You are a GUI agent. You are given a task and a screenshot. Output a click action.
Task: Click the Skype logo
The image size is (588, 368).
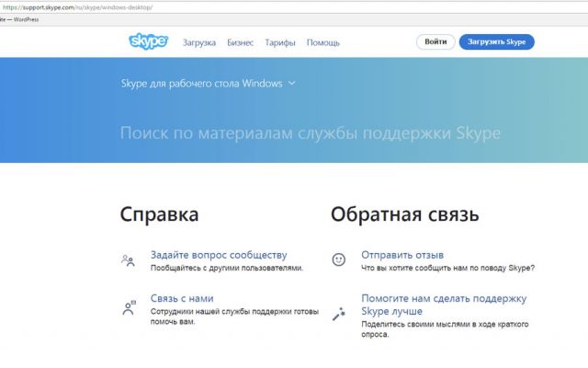148,41
